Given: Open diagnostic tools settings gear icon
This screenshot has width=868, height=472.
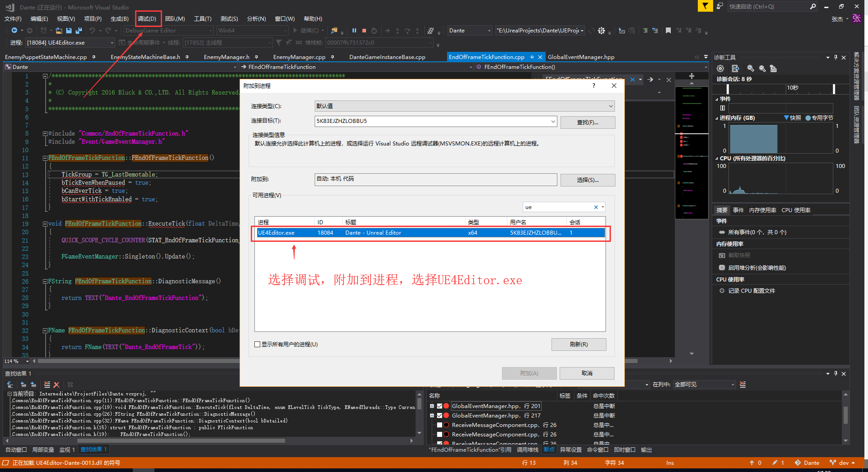Looking at the screenshot, I should tap(720, 68).
